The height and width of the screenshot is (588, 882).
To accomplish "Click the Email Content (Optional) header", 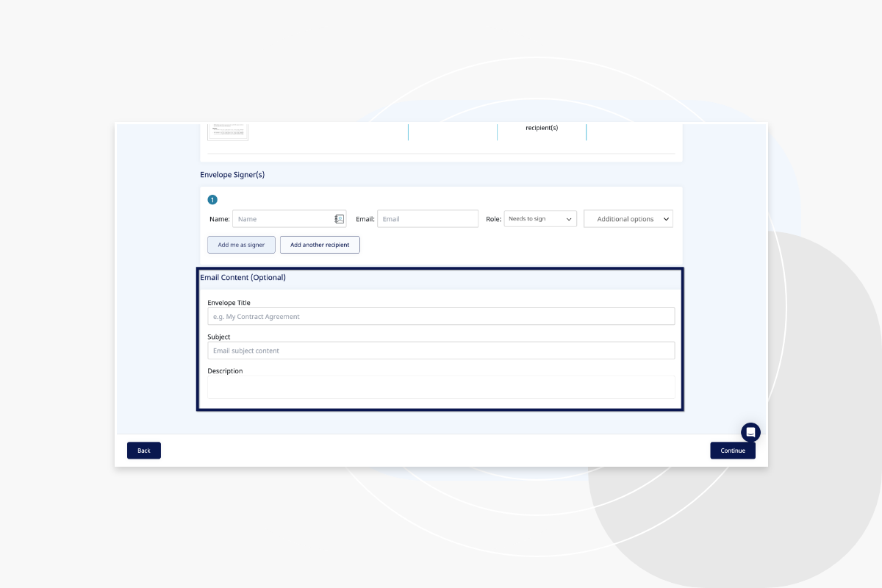I will [x=243, y=278].
